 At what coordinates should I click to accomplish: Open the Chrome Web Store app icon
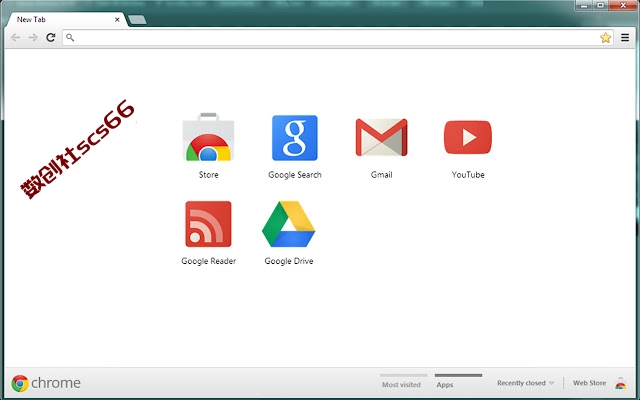pos(208,137)
